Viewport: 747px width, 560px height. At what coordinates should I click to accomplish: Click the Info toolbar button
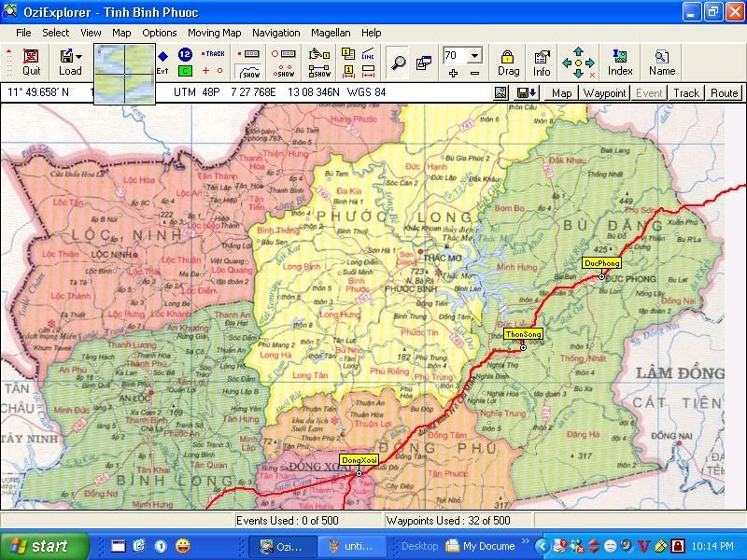[x=542, y=63]
